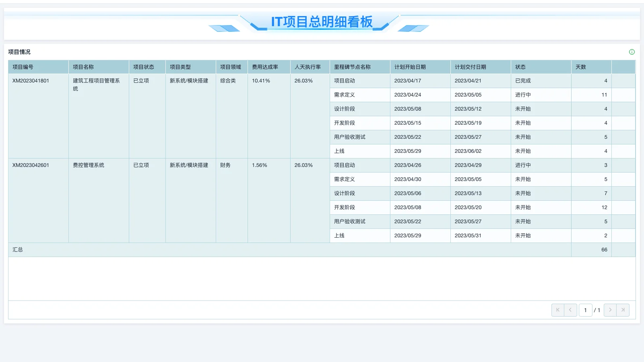This screenshot has width=644, height=362.
Task: Jump to the last page
Action: (623, 310)
